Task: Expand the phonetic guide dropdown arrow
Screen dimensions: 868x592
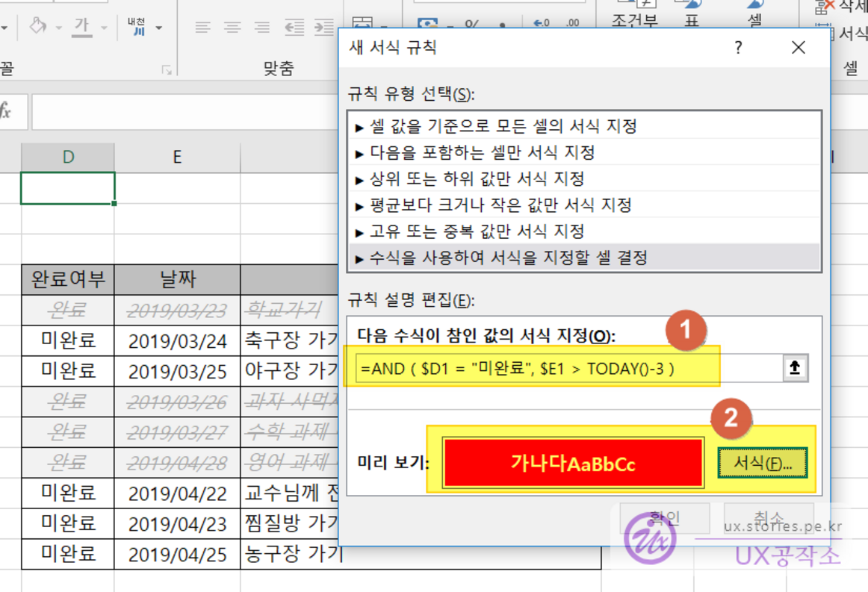Action: click(x=158, y=28)
